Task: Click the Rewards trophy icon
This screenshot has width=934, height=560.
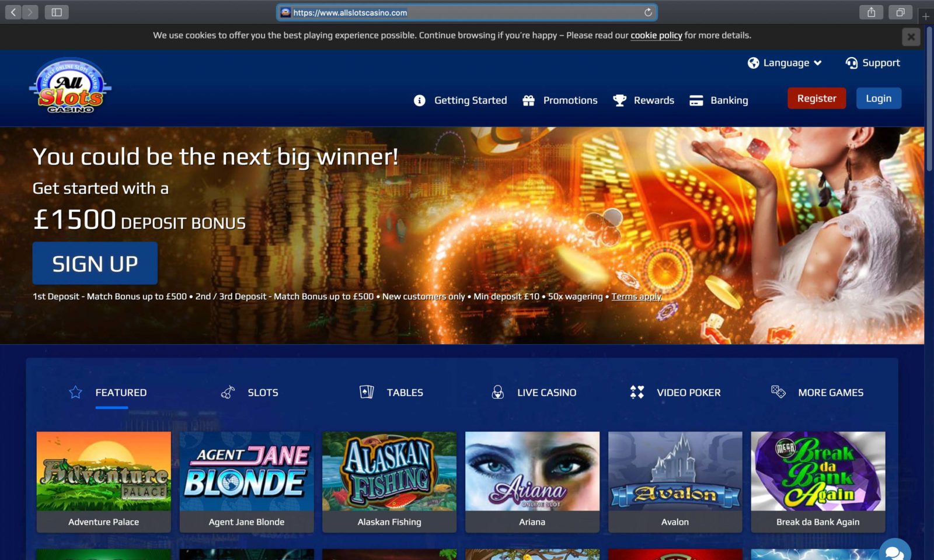Action: 621,100
